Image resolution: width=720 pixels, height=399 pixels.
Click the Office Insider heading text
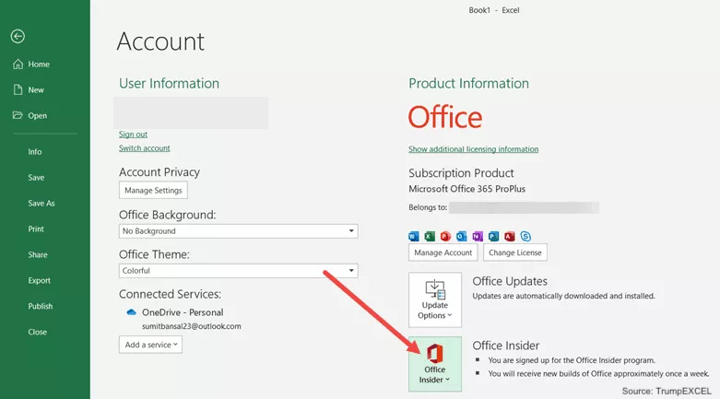[506, 345]
